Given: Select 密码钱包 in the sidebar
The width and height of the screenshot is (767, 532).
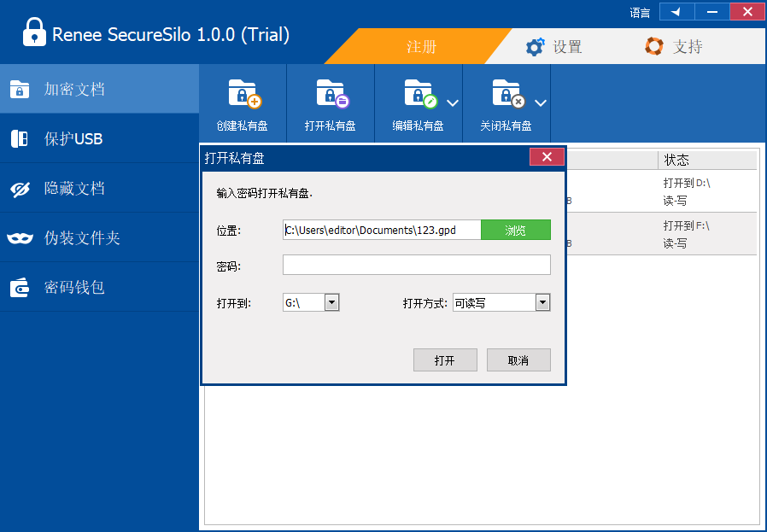Looking at the screenshot, I should tap(99, 287).
